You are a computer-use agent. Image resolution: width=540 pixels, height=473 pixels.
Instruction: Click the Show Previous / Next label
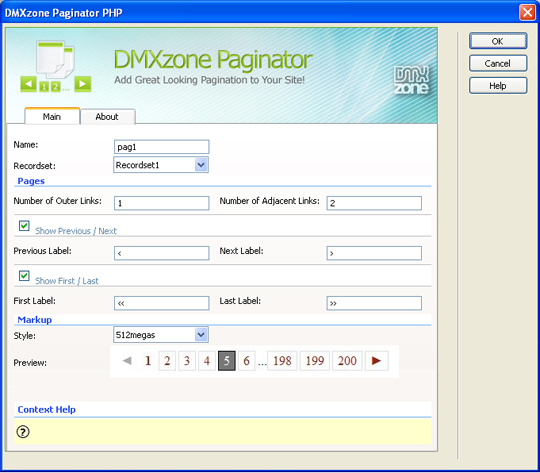click(x=76, y=231)
